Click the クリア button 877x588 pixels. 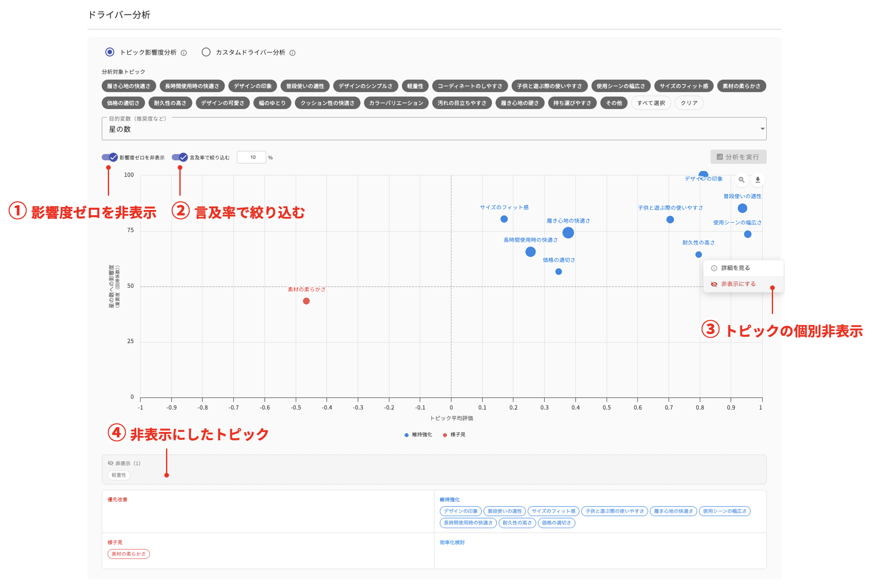[689, 103]
